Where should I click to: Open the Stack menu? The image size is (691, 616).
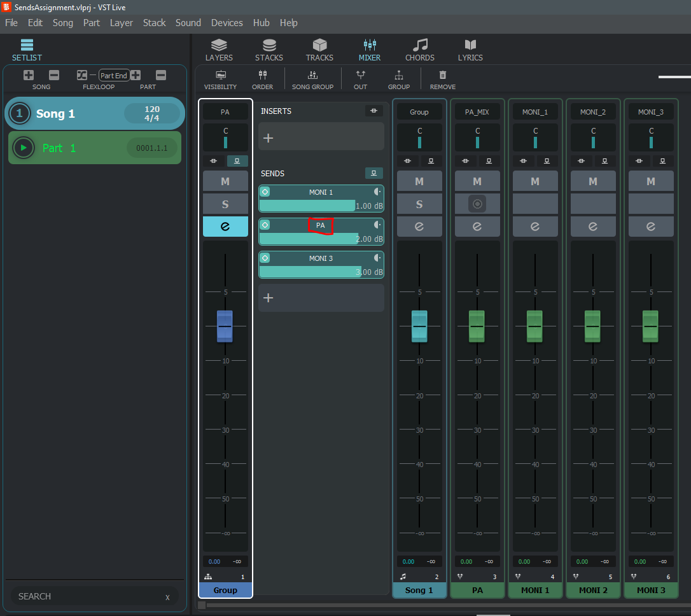pyautogui.click(x=154, y=23)
